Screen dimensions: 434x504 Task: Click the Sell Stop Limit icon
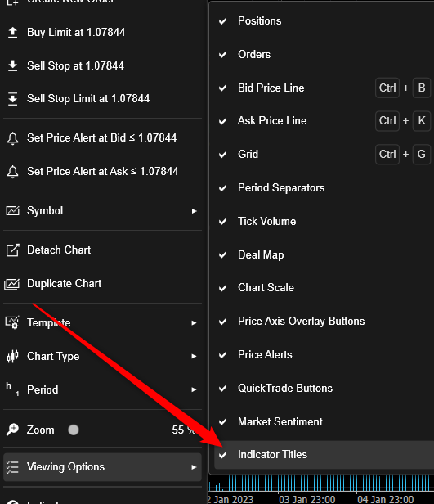click(x=12, y=99)
